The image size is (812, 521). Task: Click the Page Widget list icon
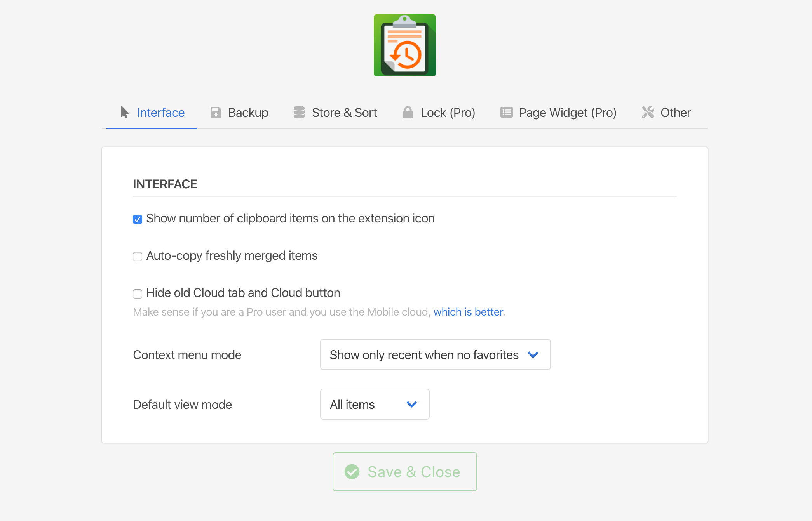coord(506,112)
